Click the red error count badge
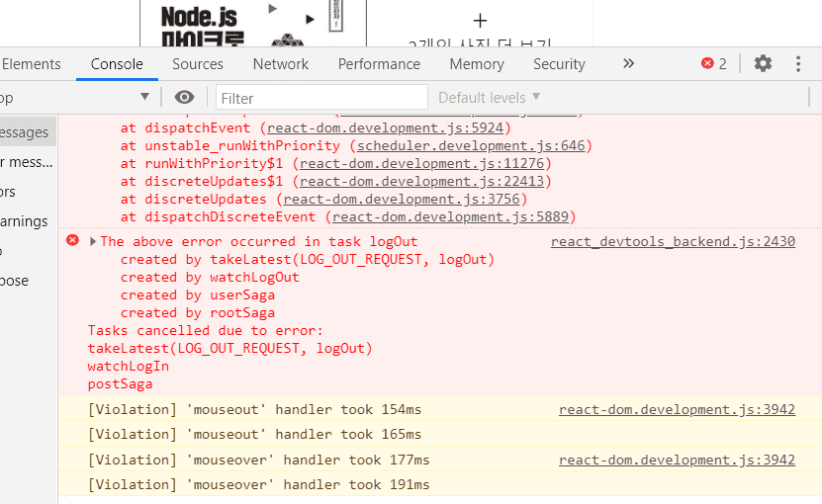 [714, 63]
